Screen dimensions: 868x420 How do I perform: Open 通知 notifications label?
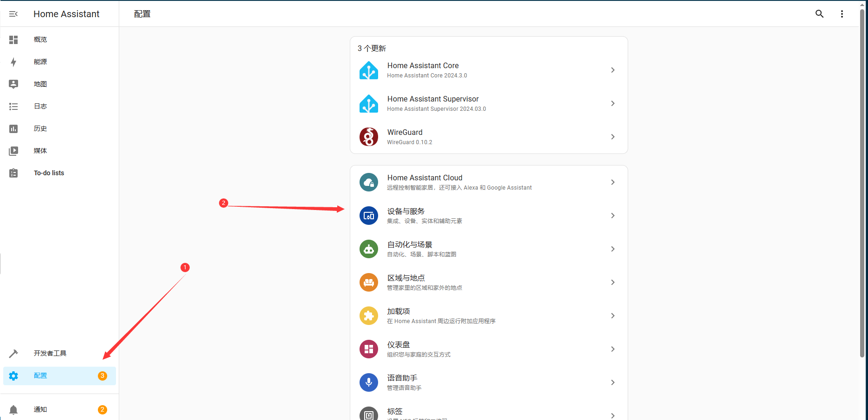(40, 409)
